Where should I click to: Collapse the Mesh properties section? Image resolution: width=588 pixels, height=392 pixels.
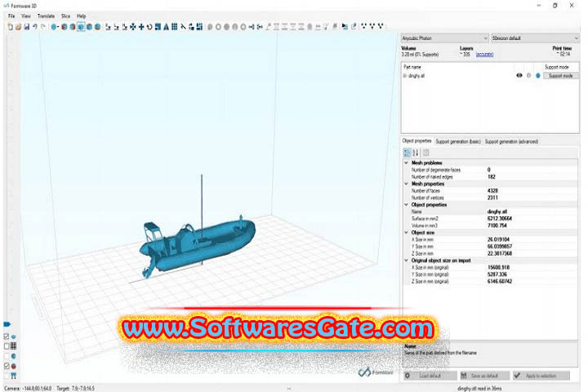(406, 184)
